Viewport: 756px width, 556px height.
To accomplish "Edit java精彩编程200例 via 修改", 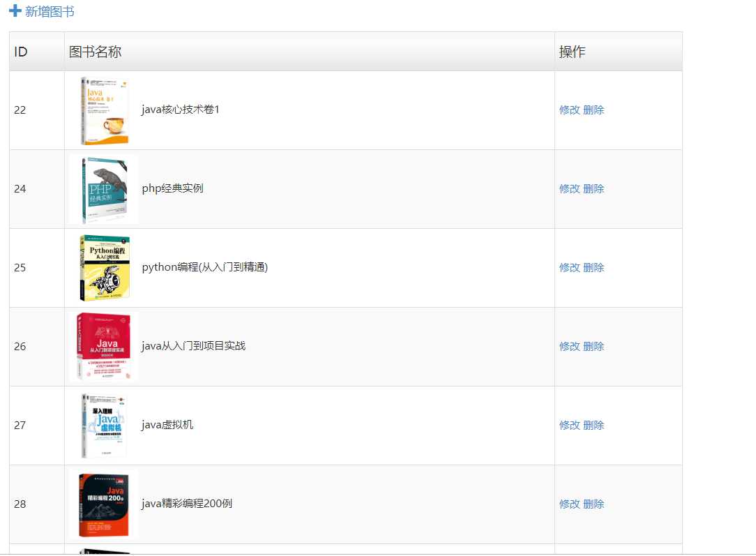I will (x=569, y=504).
